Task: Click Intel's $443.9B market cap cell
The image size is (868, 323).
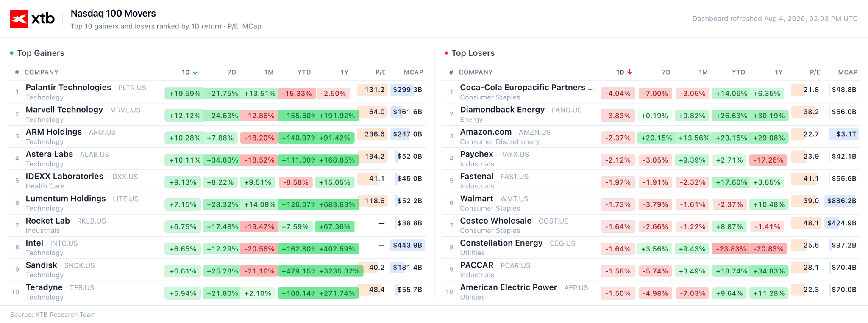Action: 407,245
